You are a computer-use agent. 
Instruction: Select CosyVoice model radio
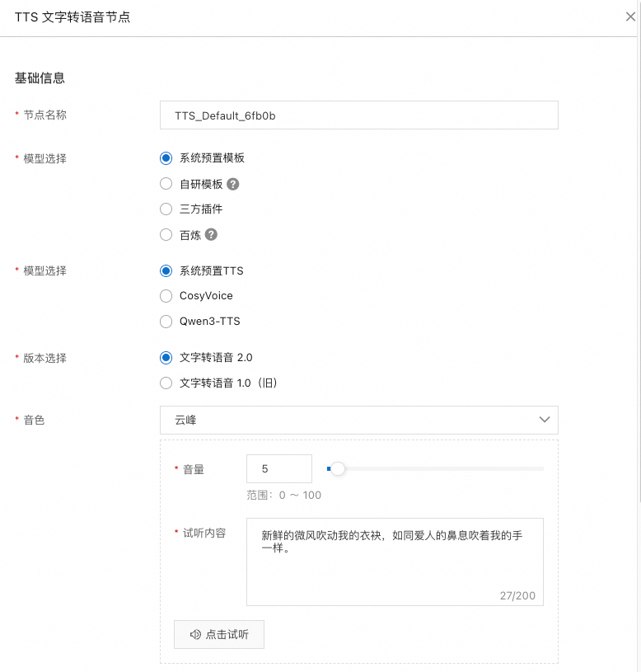pos(166,296)
